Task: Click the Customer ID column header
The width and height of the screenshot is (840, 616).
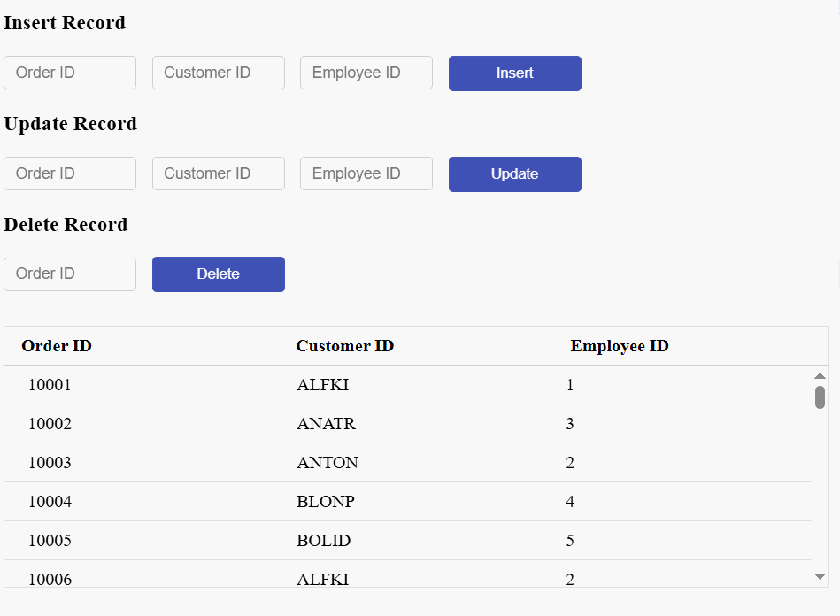Action: point(344,346)
